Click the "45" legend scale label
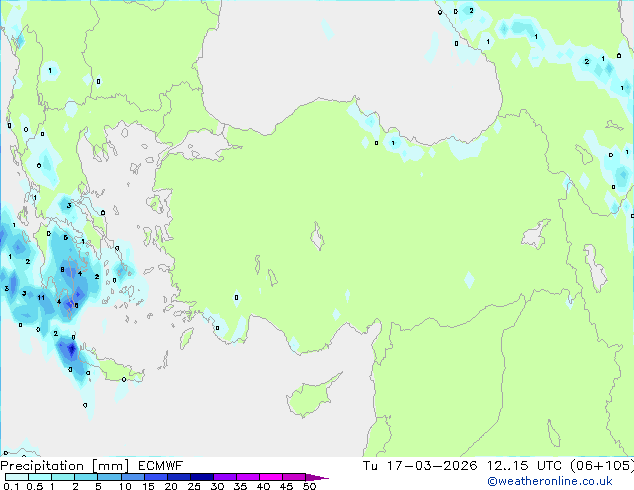Screen dimensions: 634x490 point(286,486)
